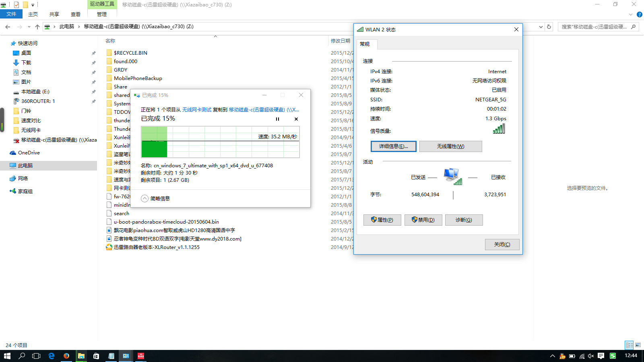The height and width of the screenshot is (362, 644).
Task: Select 文档 in navigation pane
Action: coord(26,72)
